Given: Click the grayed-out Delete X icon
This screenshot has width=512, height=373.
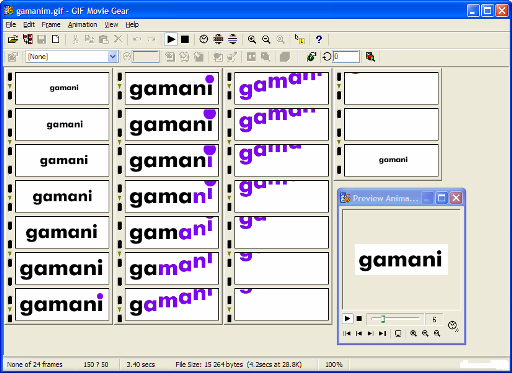Looking at the screenshot, I should point(118,39).
